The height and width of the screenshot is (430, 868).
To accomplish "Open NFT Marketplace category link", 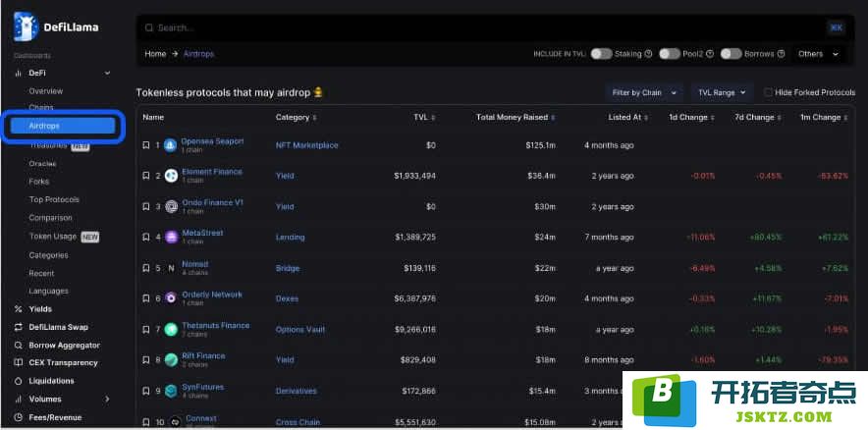I will point(306,145).
